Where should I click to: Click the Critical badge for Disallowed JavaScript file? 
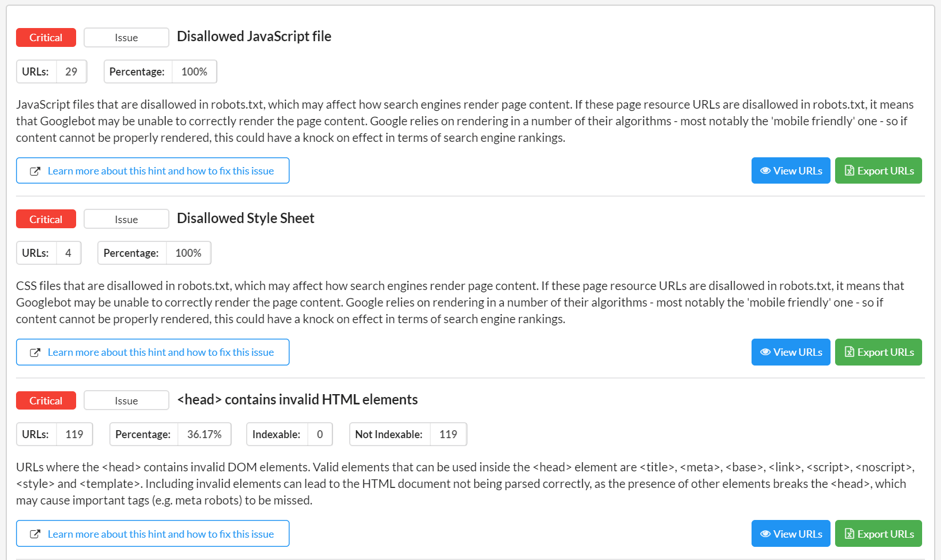46,38
